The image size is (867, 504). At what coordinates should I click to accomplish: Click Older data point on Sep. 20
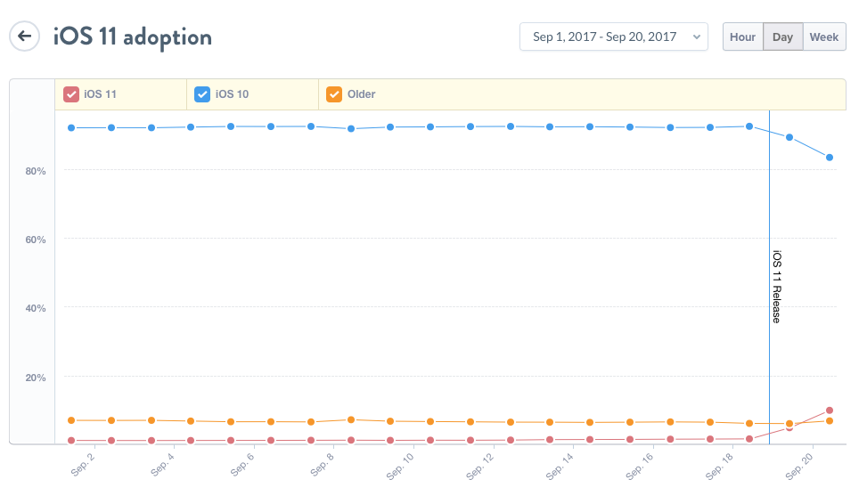click(x=830, y=420)
